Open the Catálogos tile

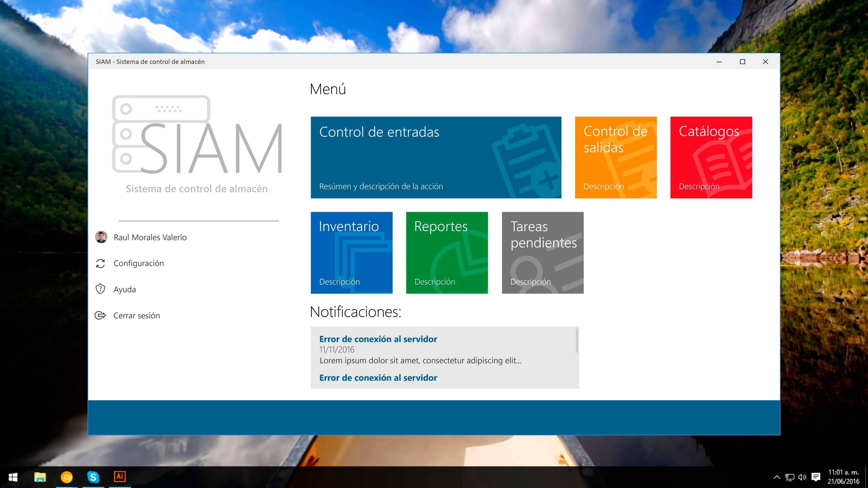tap(711, 157)
